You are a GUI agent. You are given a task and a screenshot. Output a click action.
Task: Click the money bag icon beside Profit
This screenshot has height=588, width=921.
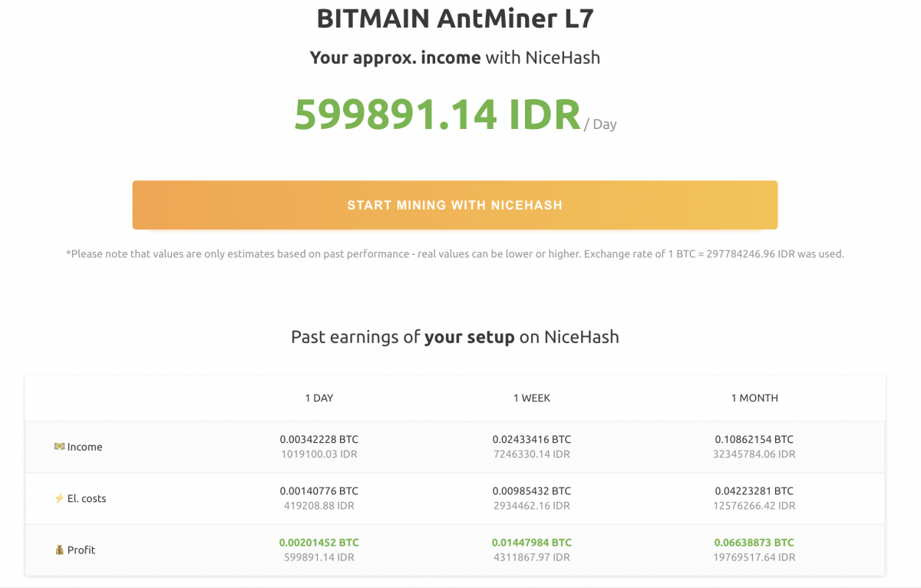click(60, 550)
